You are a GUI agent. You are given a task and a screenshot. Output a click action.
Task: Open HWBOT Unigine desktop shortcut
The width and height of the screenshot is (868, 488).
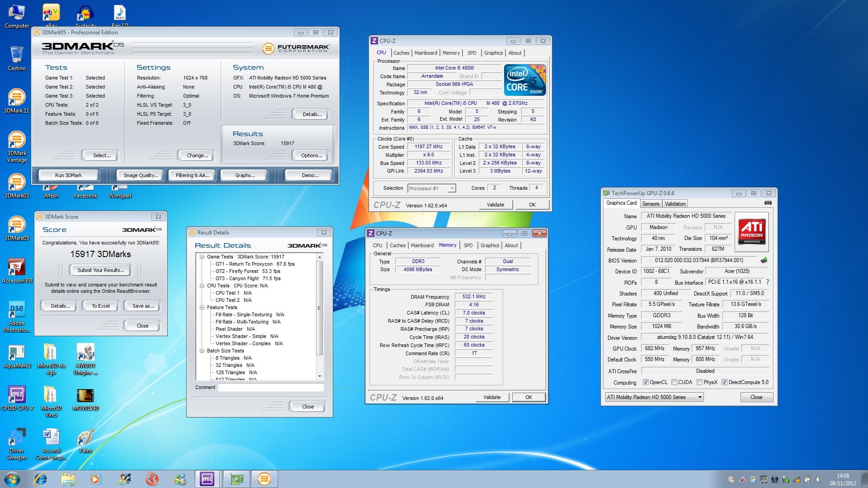click(x=85, y=359)
